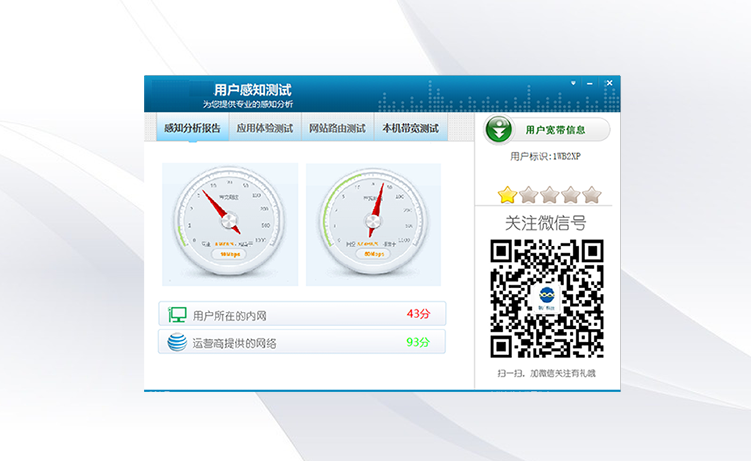Image resolution: width=751 pixels, height=461 pixels.
Task: Click the fifth rating star
Action: 592,195
